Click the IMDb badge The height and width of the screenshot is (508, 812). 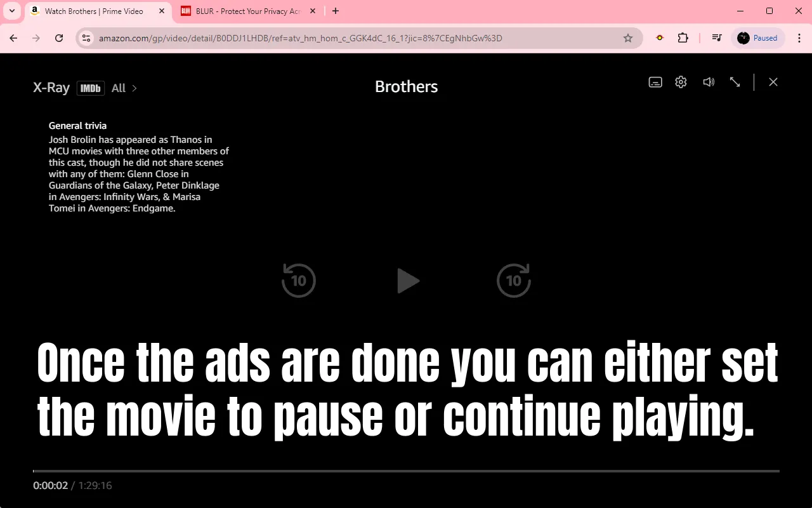91,88
